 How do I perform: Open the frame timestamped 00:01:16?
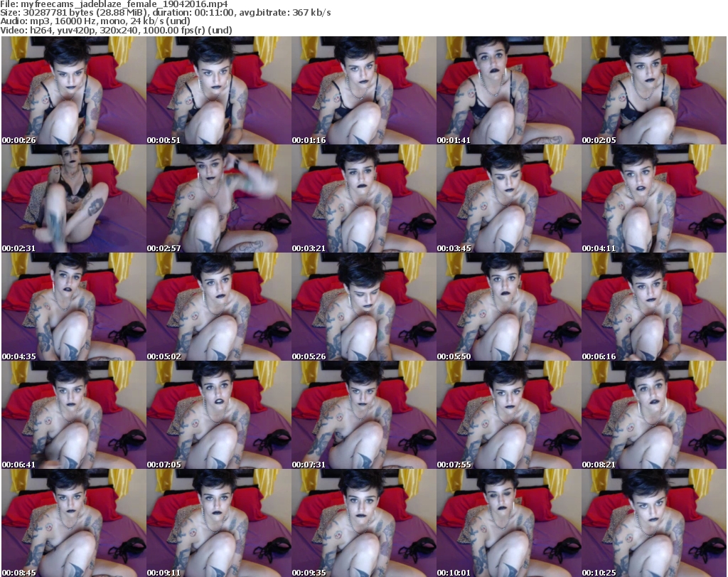pos(363,90)
